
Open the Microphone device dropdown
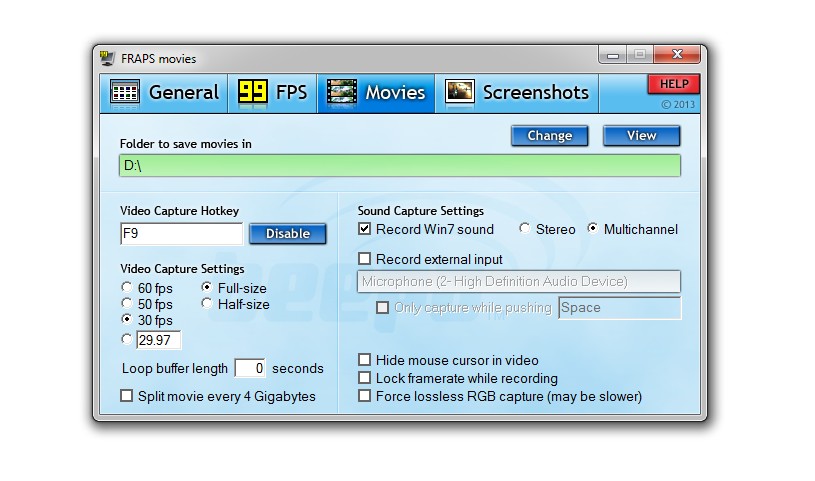[x=519, y=281]
